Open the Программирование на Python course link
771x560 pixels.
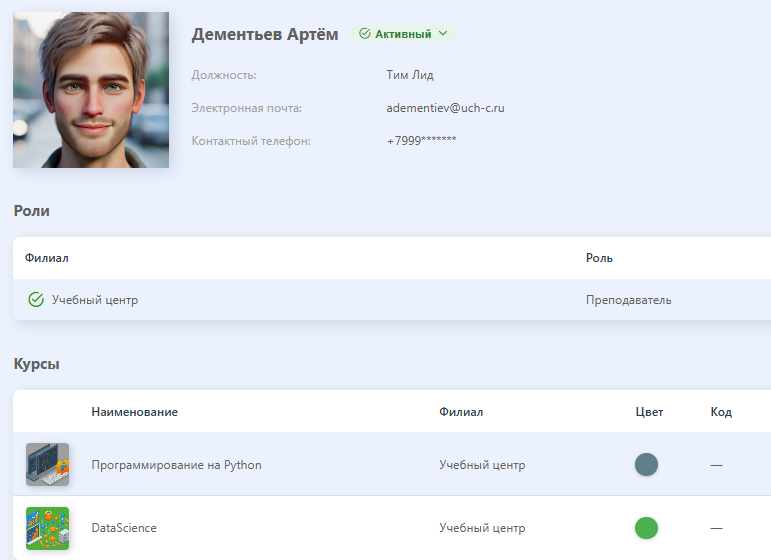[177, 465]
